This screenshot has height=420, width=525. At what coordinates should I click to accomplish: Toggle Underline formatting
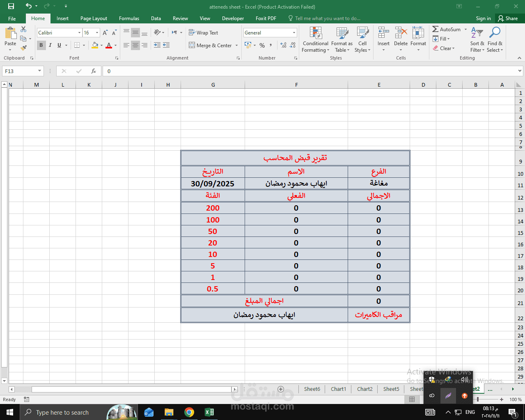tap(59, 45)
